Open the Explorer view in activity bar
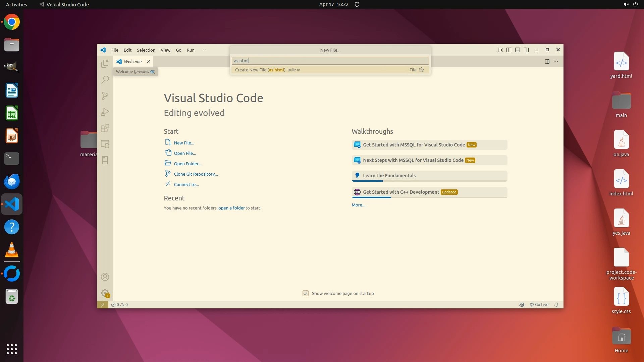Image resolution: width=644 pixels, height=362 pixels. [x=105, y=64]
